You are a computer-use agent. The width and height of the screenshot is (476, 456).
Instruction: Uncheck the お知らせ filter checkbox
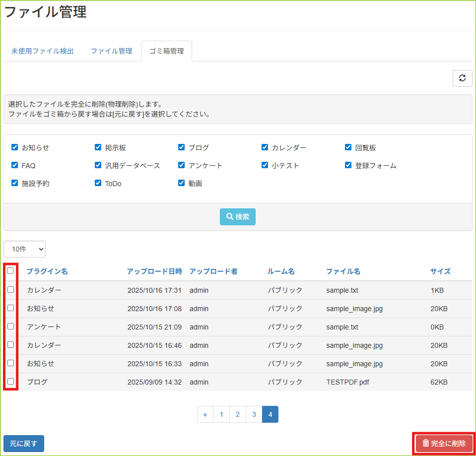[x=15, y=147]
